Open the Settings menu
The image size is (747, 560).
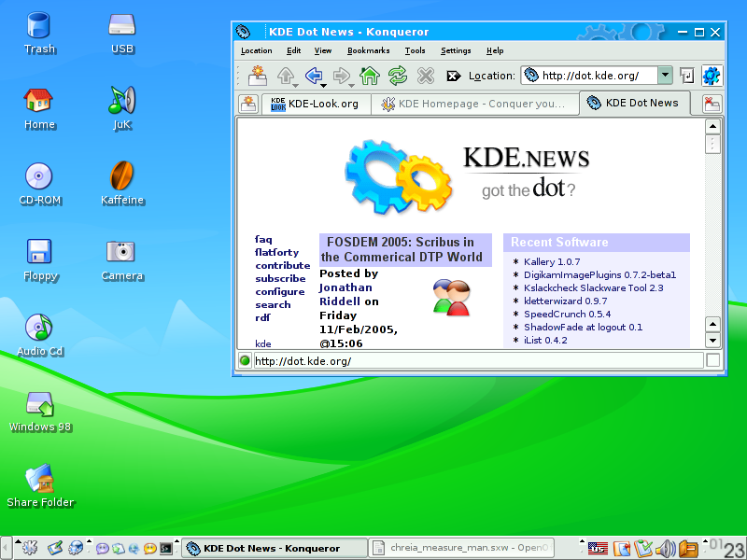pos(456,50)
